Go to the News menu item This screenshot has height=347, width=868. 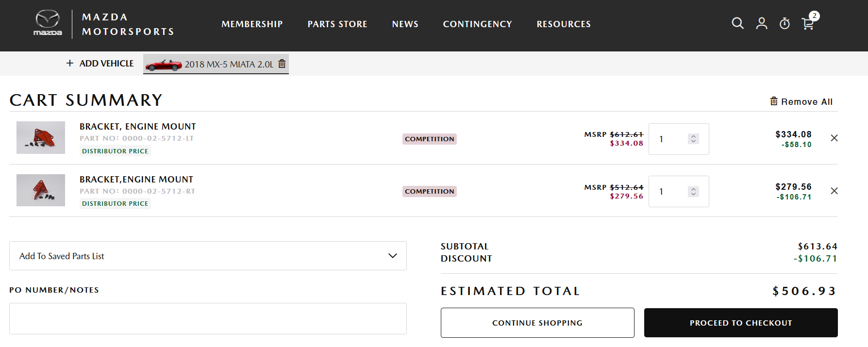pyautogui.click(x=405, y=24)
